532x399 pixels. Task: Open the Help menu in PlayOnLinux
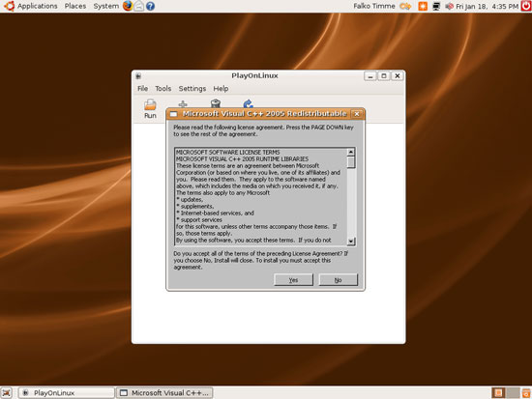(x=221, y=89)
